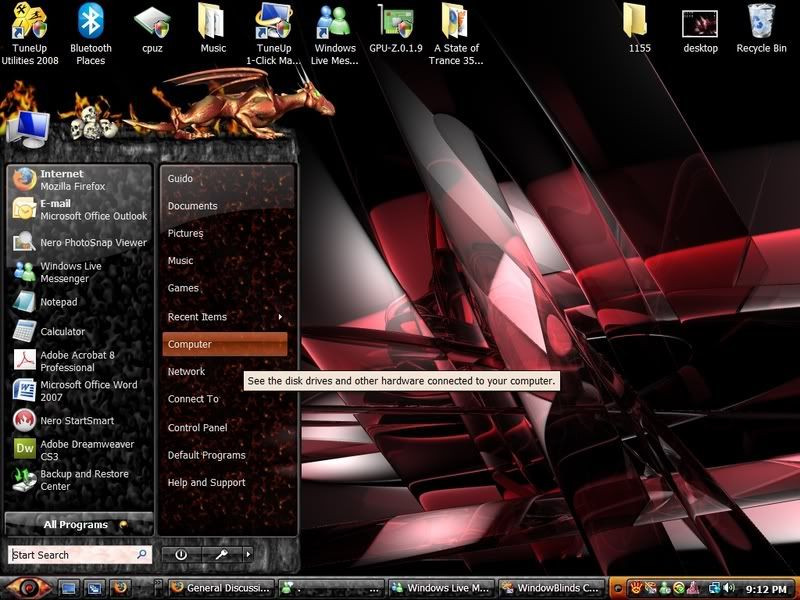Click the user account picture at Start menu top

coord(29,129)
